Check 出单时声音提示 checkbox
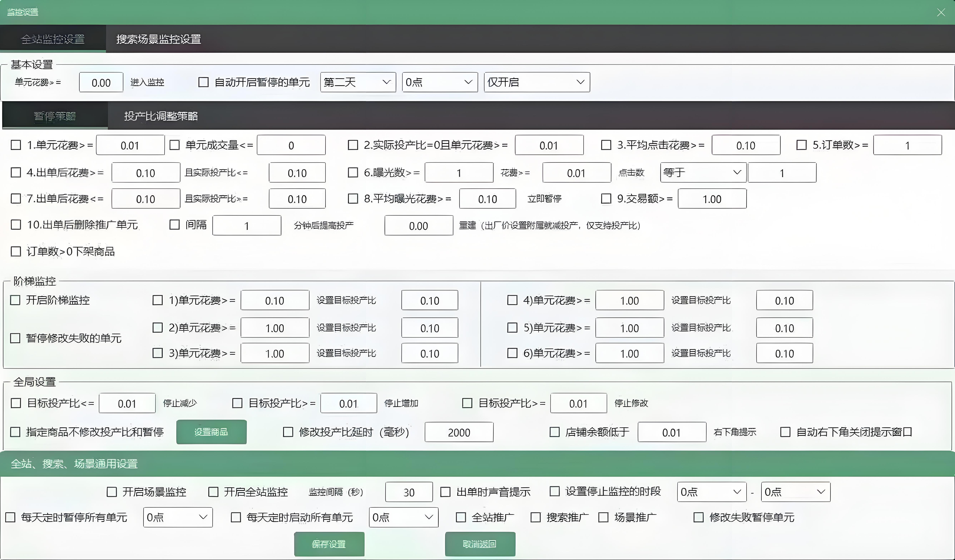 coord(445,492)
